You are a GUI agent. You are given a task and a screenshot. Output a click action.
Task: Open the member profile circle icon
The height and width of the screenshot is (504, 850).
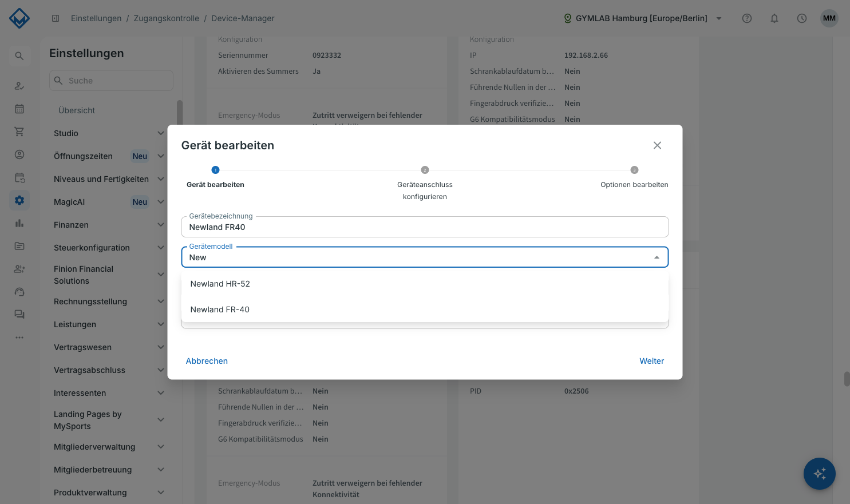pos(19,154)
